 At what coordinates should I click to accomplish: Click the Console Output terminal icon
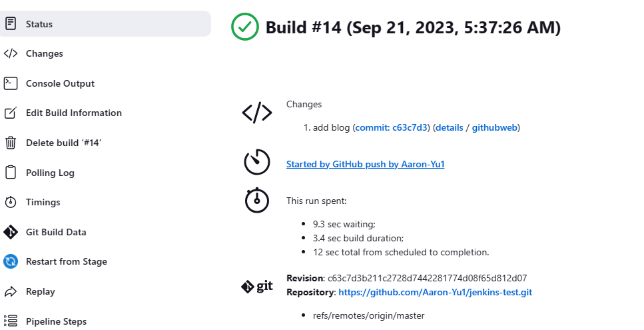point(11,83)
